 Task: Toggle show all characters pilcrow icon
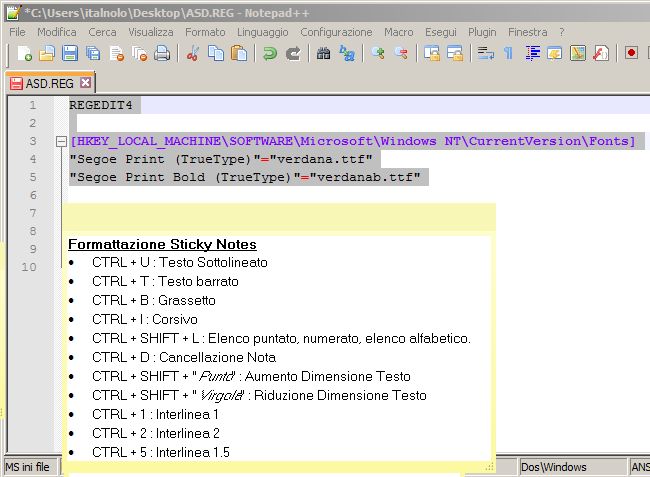(509, 53)
